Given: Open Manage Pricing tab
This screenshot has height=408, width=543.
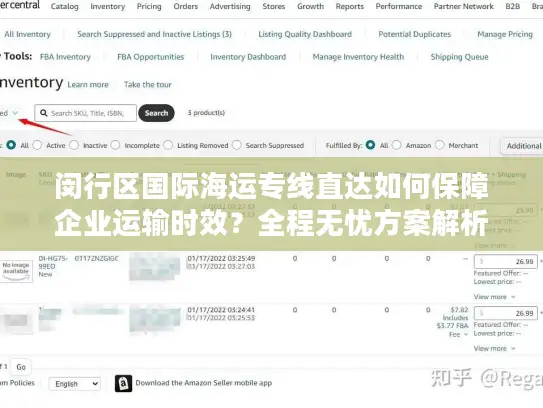Looking at the screenshot, I should click(x=505, y=34).
